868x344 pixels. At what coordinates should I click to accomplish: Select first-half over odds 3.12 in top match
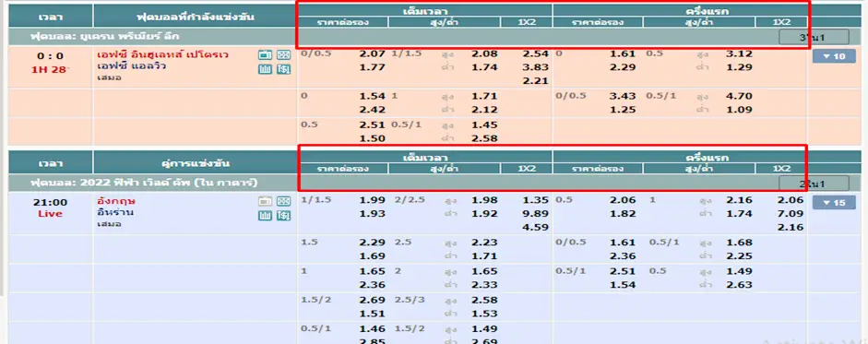click(739, 54)
